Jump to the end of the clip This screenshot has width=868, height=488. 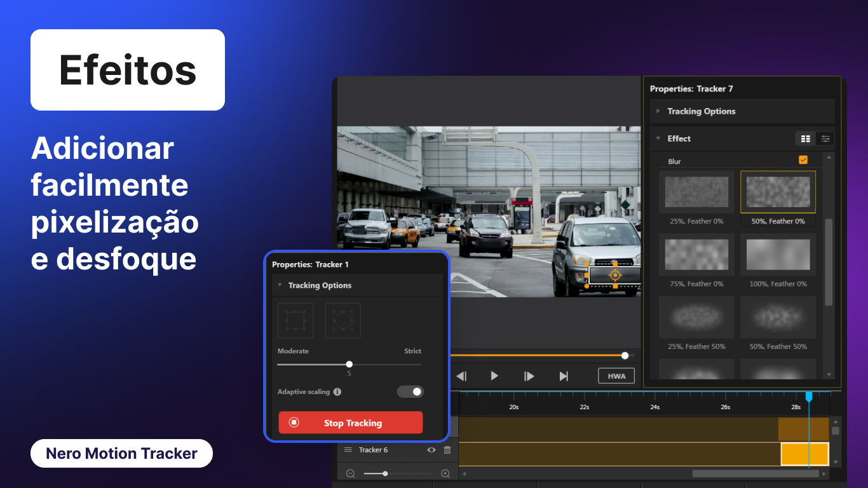click(564, 376)
